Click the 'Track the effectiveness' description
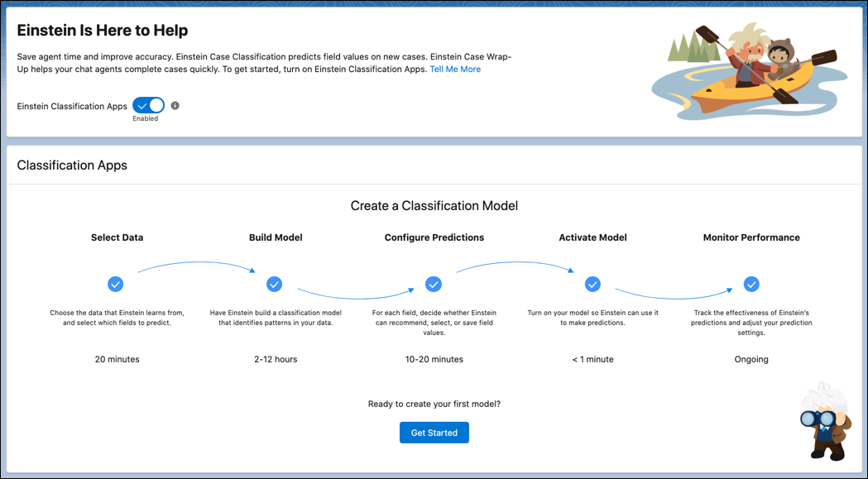 tap(751, 323)
